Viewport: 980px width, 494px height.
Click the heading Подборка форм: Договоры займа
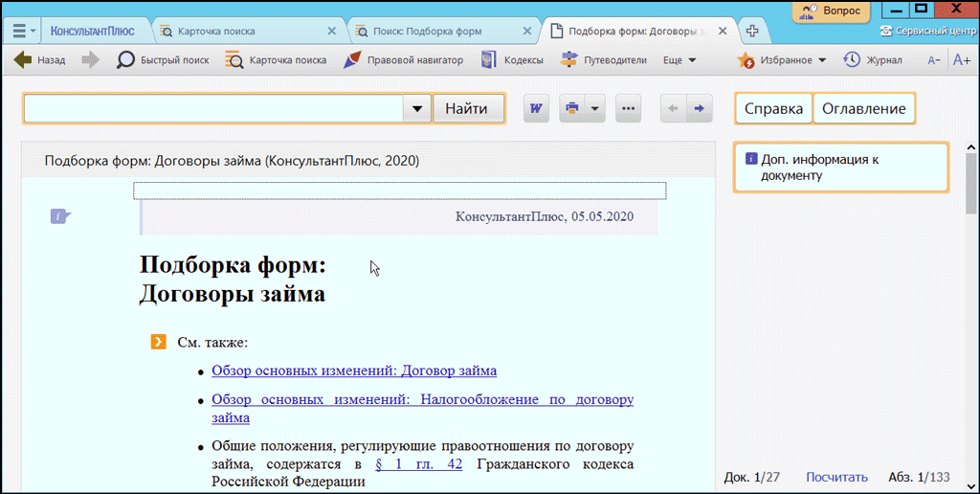click(x=233, y=279)
